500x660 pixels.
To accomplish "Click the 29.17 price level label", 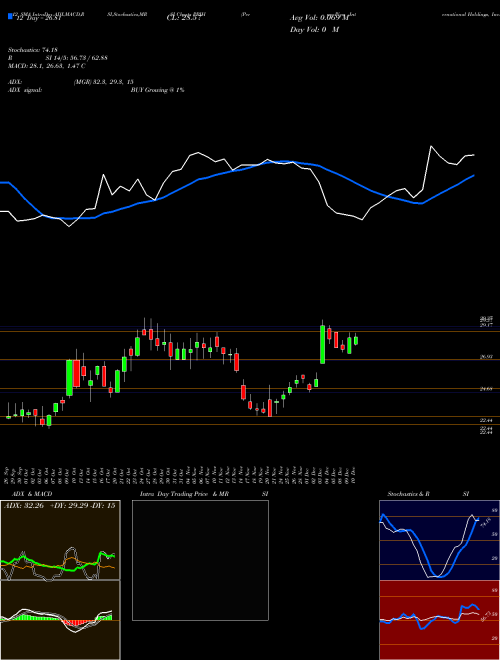I will click(486, 325).
